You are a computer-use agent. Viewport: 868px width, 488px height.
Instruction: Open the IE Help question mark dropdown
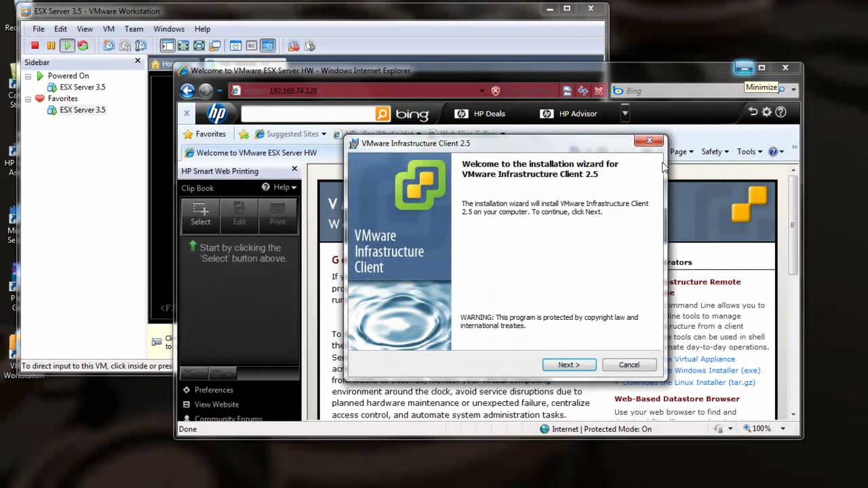click(x=776, y=152)
